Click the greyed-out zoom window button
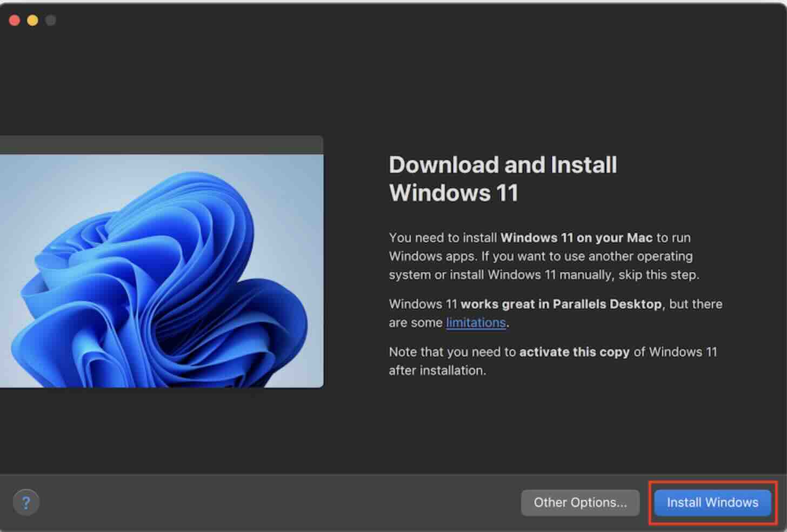This screenshot has width=787, height=532. point(50,21)
